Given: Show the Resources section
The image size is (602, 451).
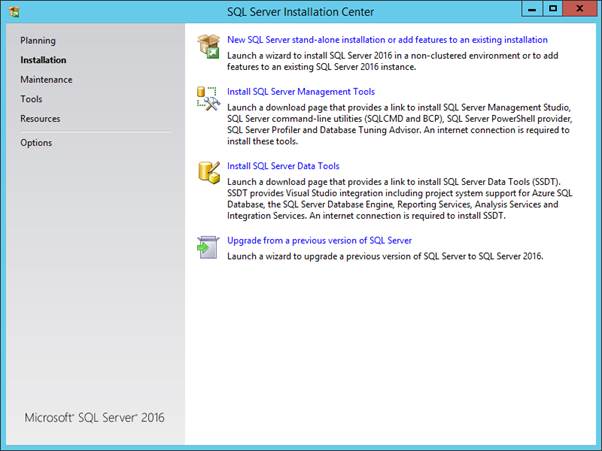Looking at the screenshot, I should [x=40, y=119].
